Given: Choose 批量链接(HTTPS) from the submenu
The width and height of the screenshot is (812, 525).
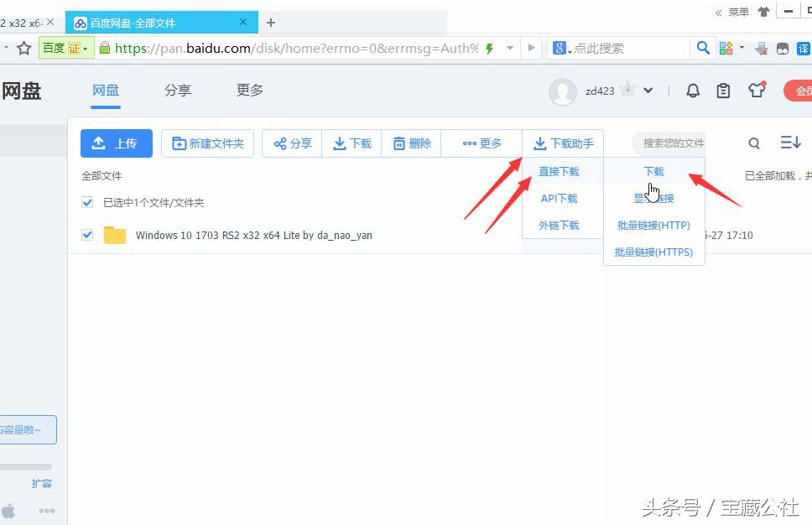Looking at the screenshot, I should (x=653, y=252).
